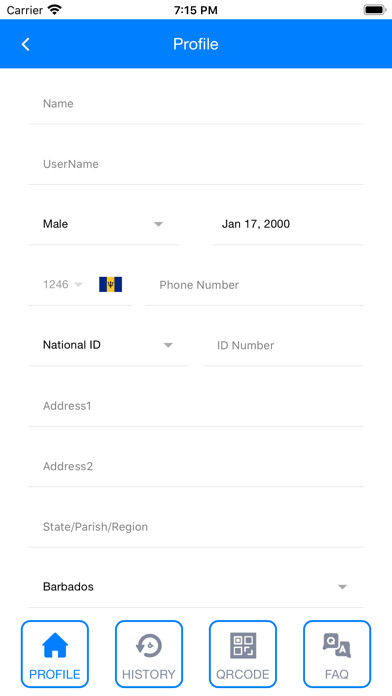The width and height of the screenshot is (392, 696).
Task: Tap the Wi-Fi signal icon
Action: click(x=55, y=10)
